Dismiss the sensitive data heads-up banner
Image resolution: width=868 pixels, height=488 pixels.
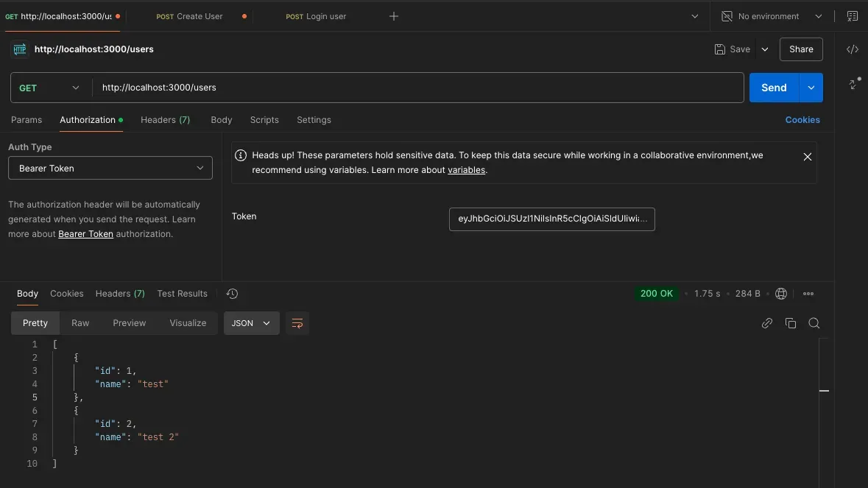807,157
